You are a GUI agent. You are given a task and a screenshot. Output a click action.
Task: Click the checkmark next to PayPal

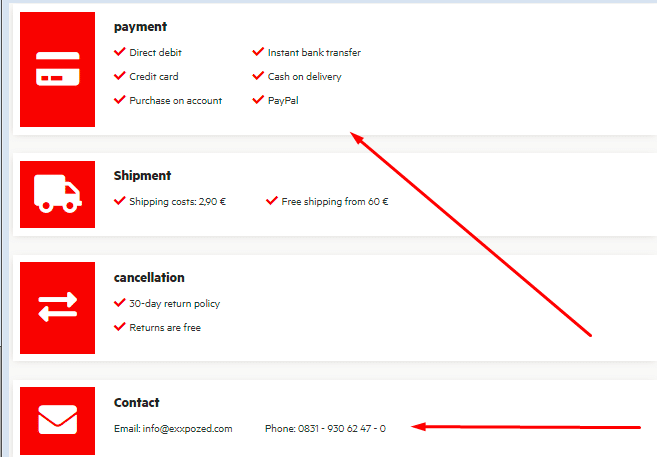[x=259, y=100]
